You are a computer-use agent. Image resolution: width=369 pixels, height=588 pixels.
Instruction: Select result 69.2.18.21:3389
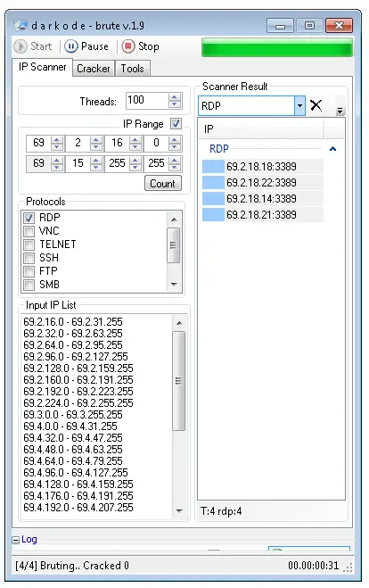coord(261,215)
